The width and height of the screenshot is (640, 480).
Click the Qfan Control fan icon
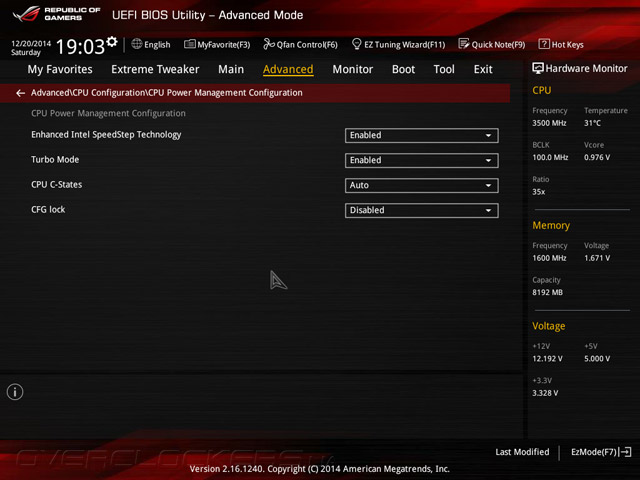point(269,44)
